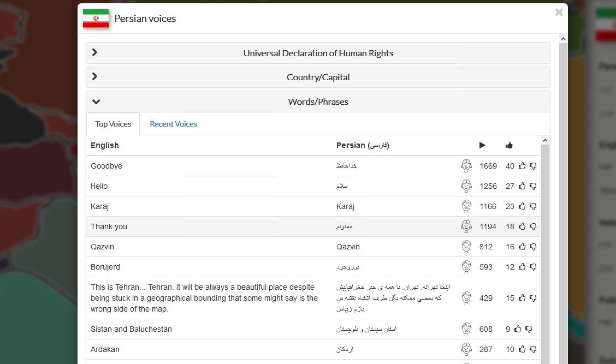Click the voices table scrollbar
This screenshot has height=364, width=616.
pos(544,246)
